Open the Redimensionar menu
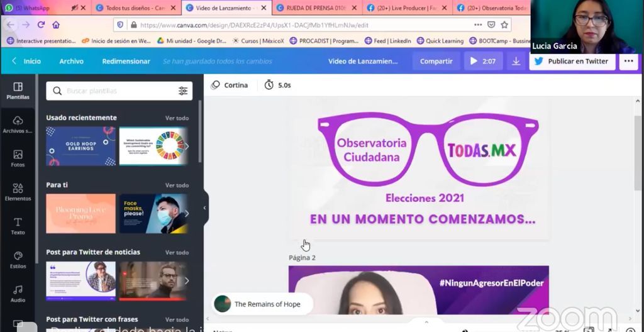 pos(126,61)
